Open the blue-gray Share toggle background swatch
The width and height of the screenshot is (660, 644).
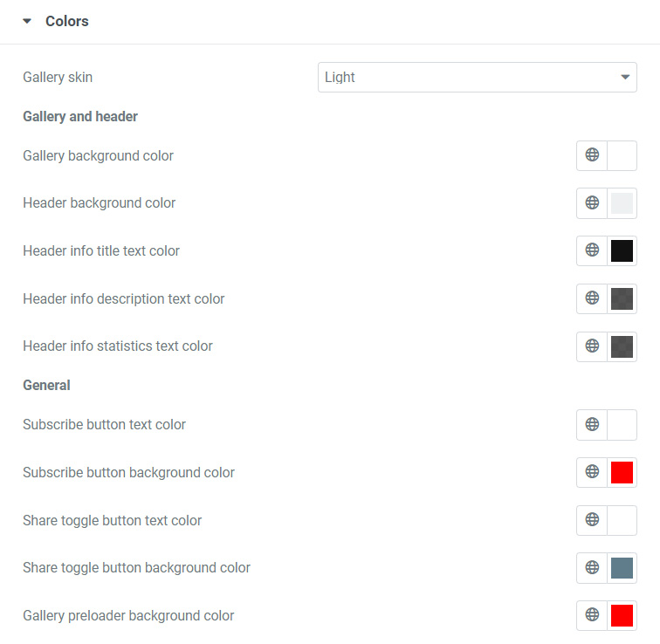click(x=622, y=568)
